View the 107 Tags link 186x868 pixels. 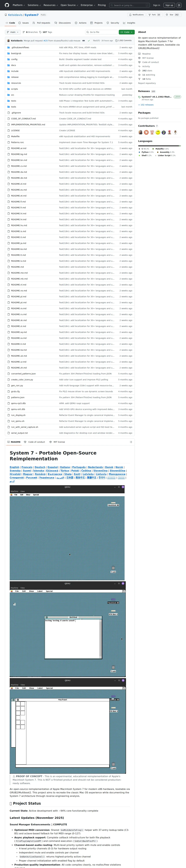click(x=46, y=32)
